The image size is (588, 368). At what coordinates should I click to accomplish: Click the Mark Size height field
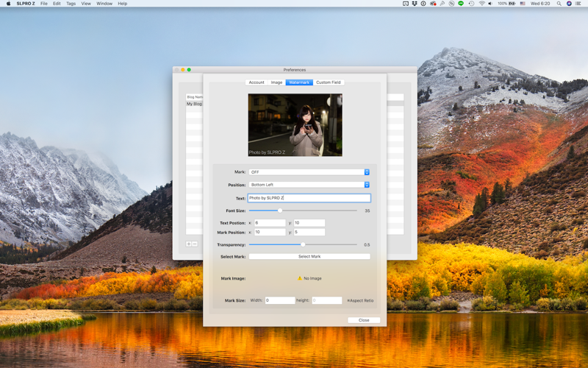[x=327, y=300]
